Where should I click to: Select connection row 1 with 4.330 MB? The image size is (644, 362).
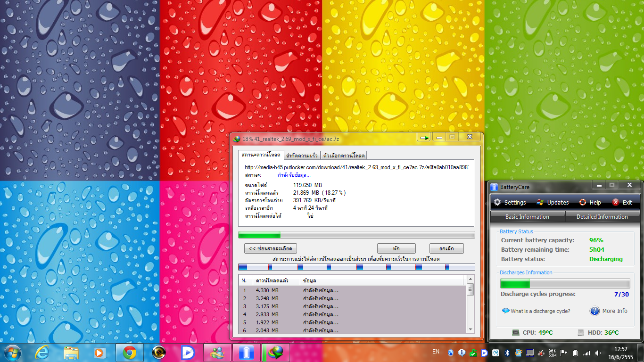point(353,290)
